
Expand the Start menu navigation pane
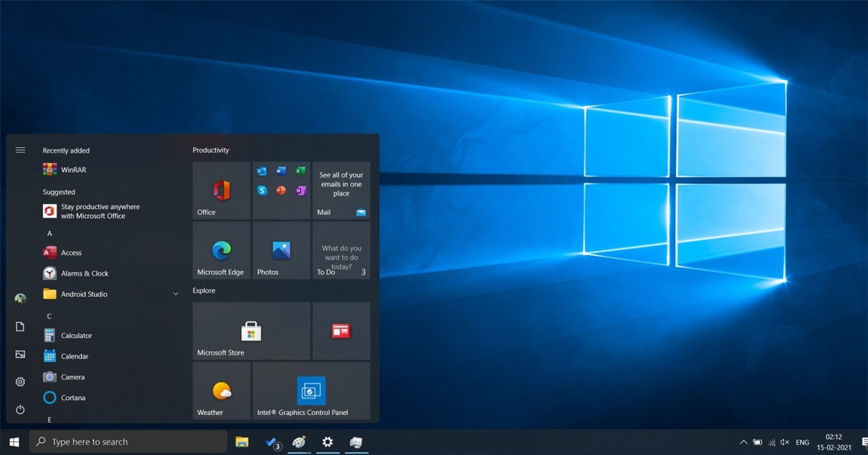pos(20,150)
